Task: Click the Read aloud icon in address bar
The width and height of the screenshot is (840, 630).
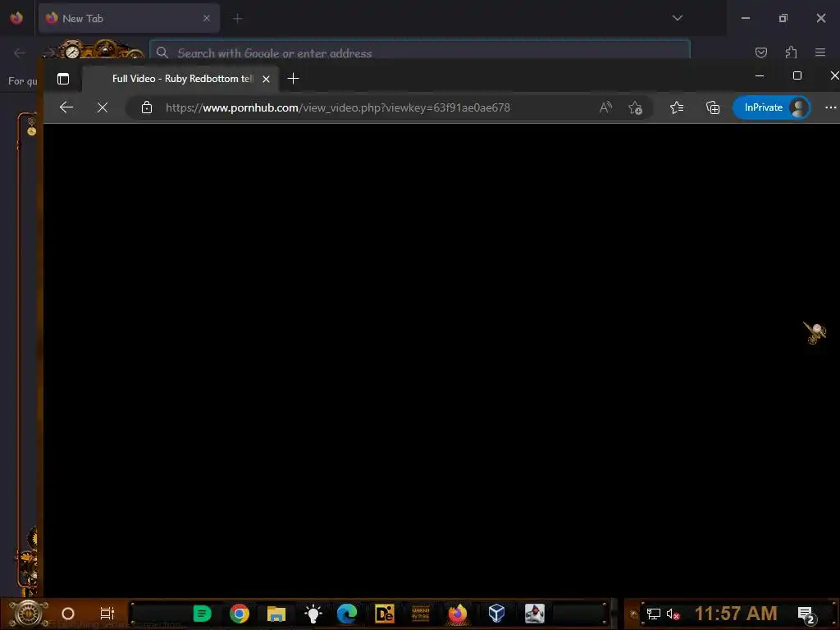Action: point(605,107)
